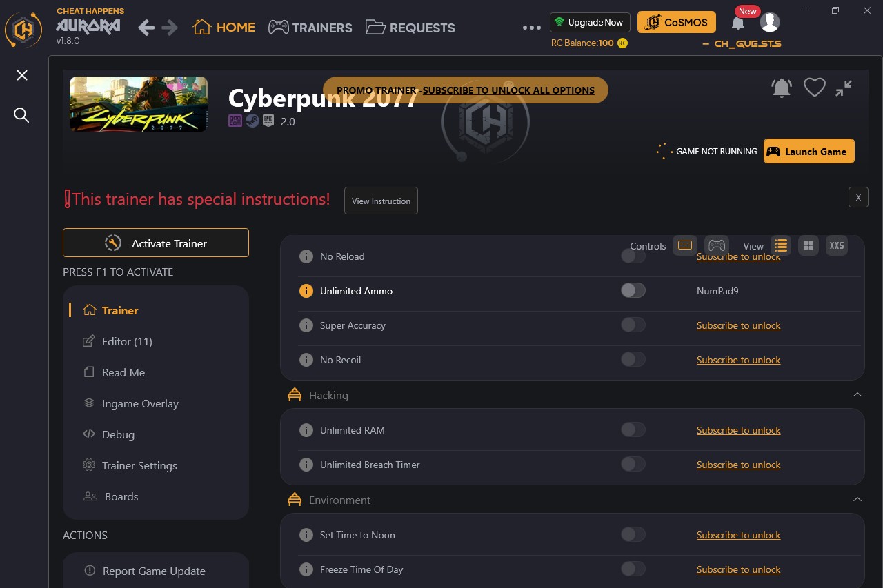Click the NumPad9 hotkey for Unlimited Ammo
The image size is (883, 588).
coord(717,291)
